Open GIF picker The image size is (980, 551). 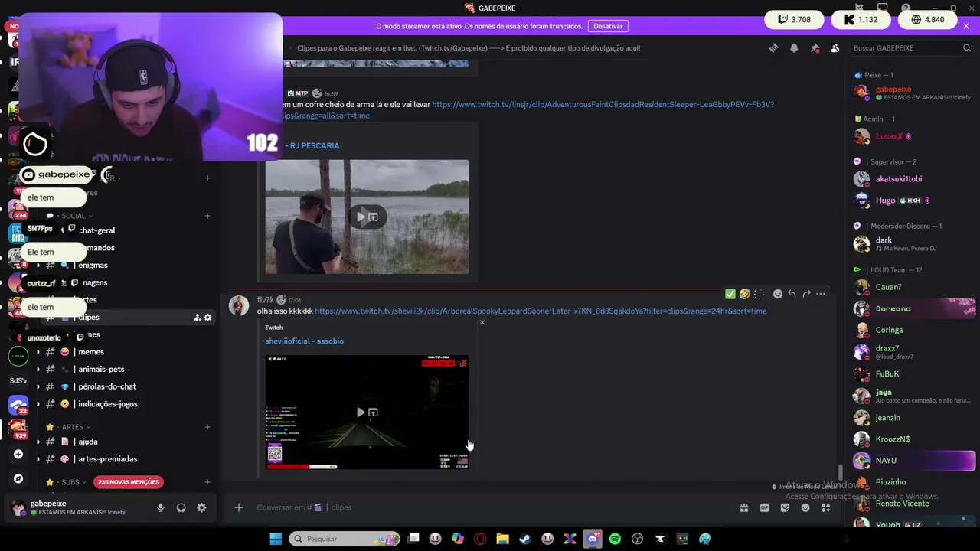(764, 507)
